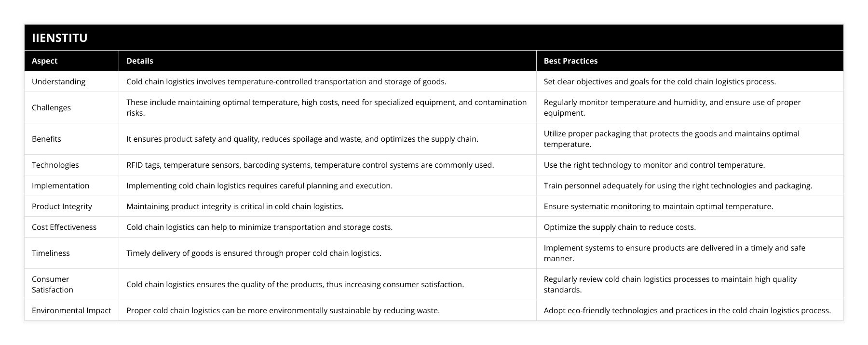Click the Aspect column header
Screen dimensions: 868x345
coord(44,61)
